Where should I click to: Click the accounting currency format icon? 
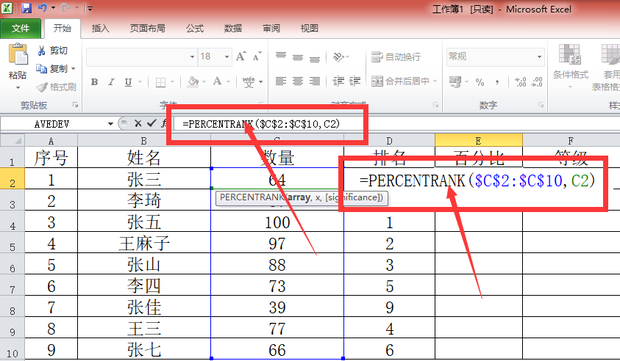click(x=455, y=82)
